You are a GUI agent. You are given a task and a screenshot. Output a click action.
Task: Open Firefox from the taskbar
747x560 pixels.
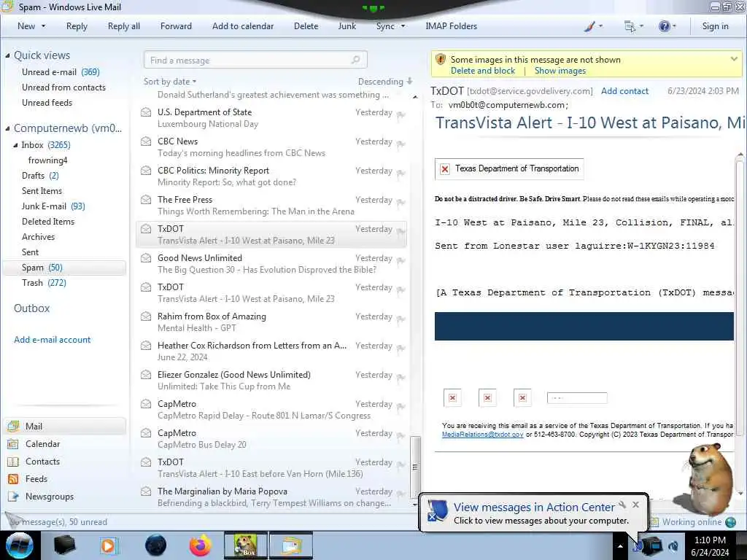[x=200, y=545]
